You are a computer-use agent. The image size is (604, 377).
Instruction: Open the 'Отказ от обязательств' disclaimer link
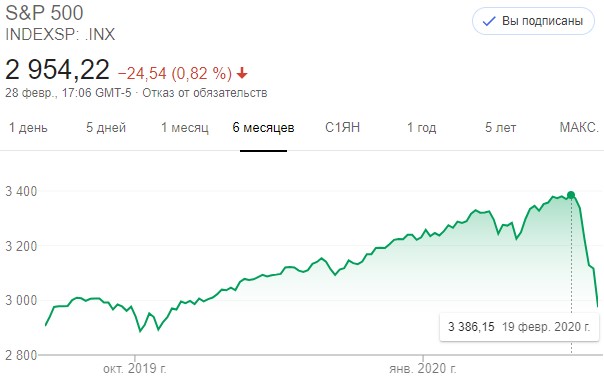tap(205, 93)
